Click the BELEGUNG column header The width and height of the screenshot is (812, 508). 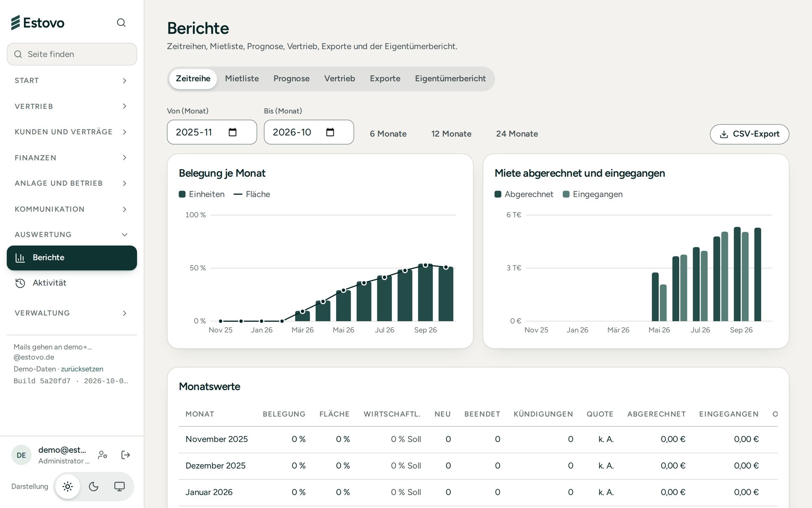pyautogui.click(x=284, y=414)
